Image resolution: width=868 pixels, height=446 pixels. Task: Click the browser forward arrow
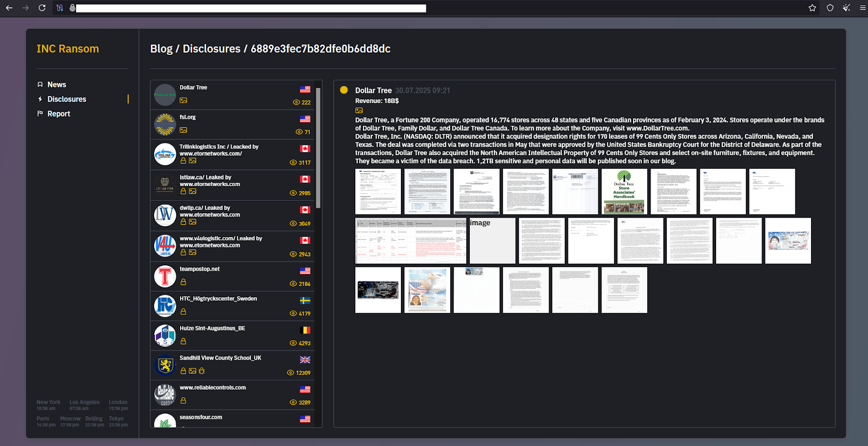pyautogui.click(x=25, y=8)
